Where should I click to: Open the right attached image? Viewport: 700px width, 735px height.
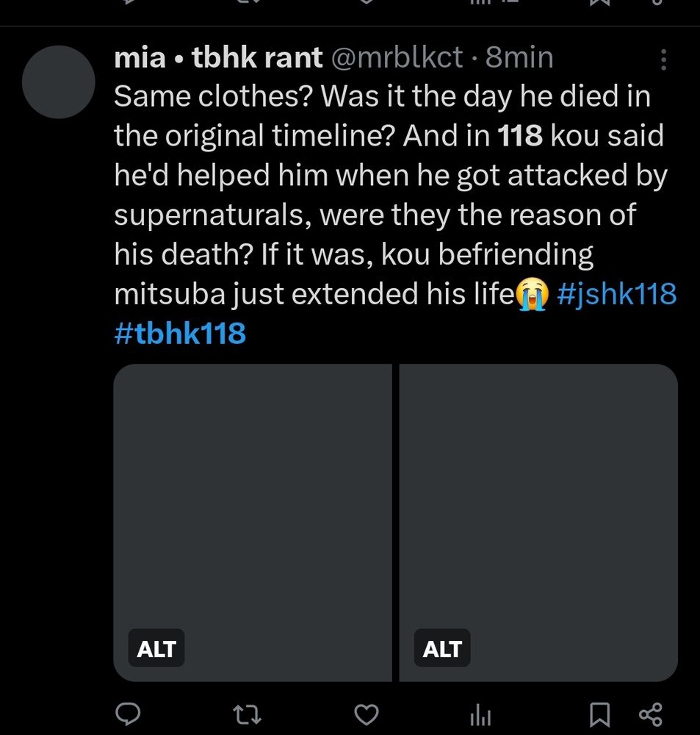538,523
